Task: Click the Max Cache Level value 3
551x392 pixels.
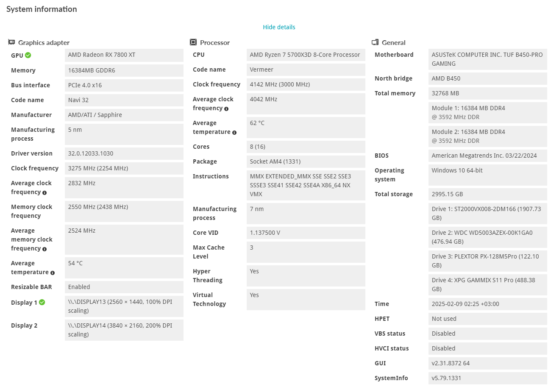Action: coord(306,252)
